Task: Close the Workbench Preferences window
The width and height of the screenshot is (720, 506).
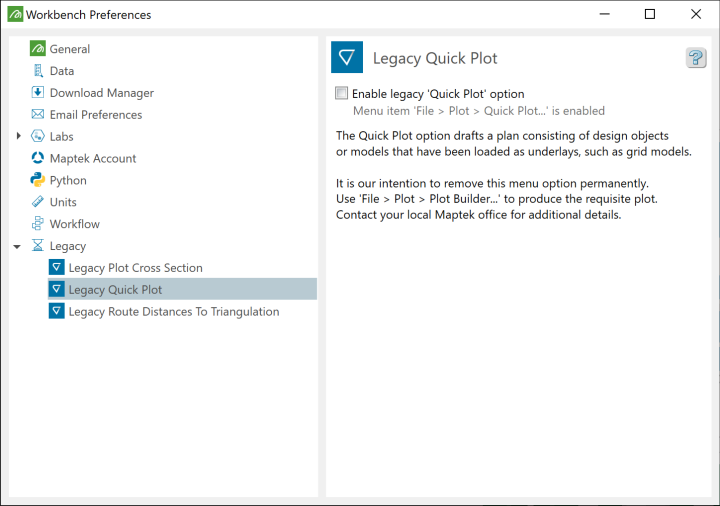Action: pyautogui.click(x=696, y=14)
